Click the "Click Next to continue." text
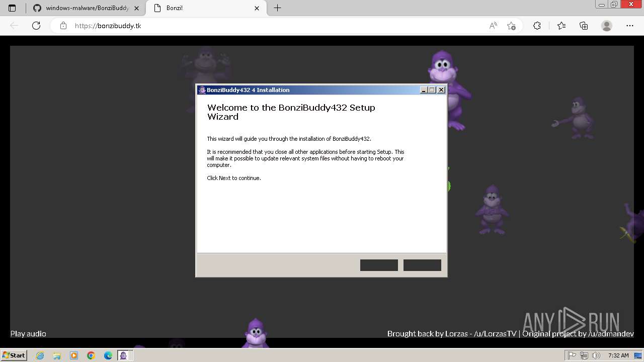 coord(234,178)
